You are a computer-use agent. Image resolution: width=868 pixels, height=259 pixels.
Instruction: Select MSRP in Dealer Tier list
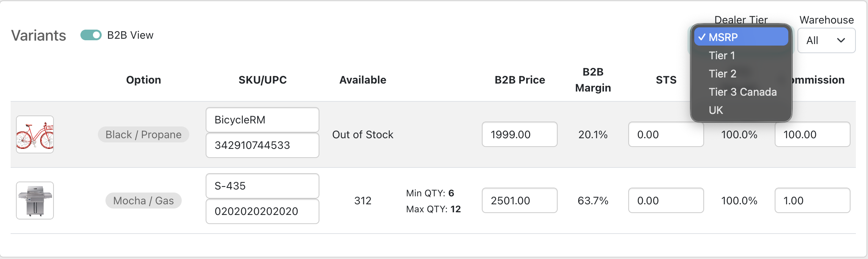[x=741, y=37]
